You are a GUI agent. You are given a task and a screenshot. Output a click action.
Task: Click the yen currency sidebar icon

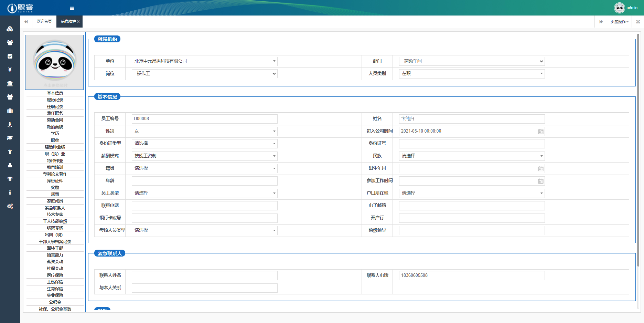tap(10, 70)
